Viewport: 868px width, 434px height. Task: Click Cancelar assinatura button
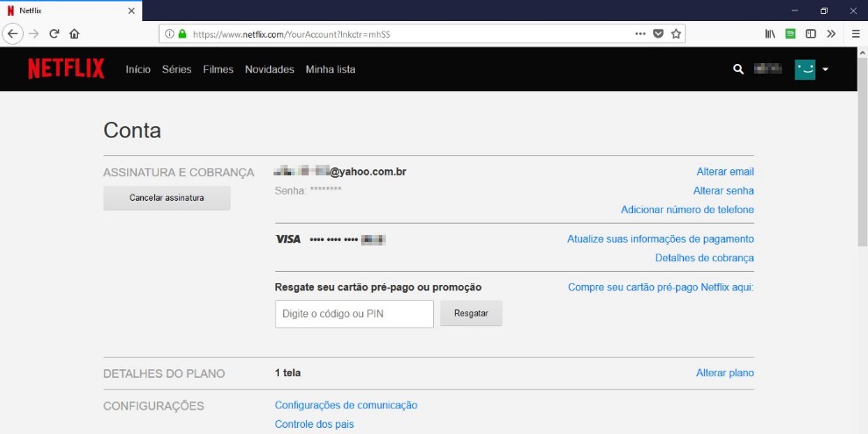(167, 197)
